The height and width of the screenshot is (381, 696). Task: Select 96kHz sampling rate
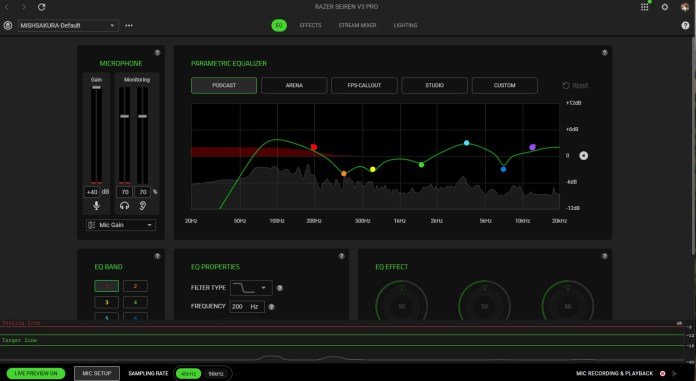pos(216,374)
